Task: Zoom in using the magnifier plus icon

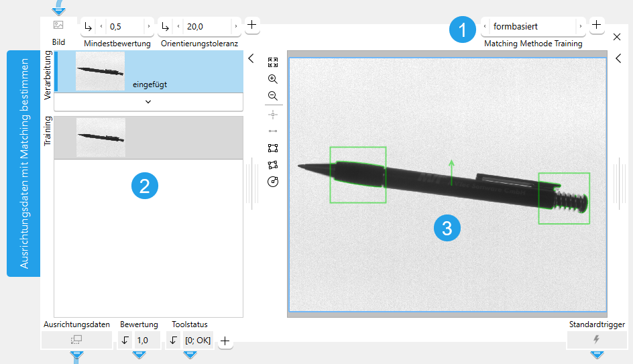Action: pyautogui.click(x=273, y=79)
